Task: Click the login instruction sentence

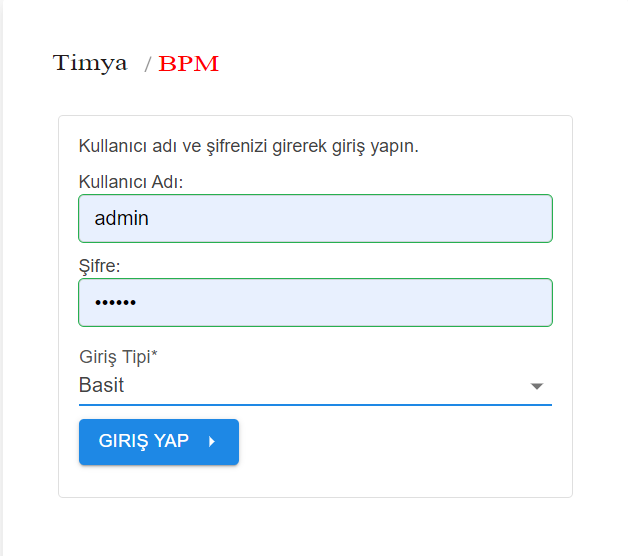Action: click(248, 146)
